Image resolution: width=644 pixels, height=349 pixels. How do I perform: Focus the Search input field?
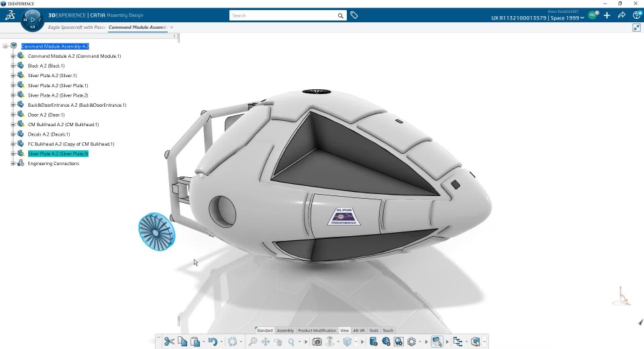(283, 15)
